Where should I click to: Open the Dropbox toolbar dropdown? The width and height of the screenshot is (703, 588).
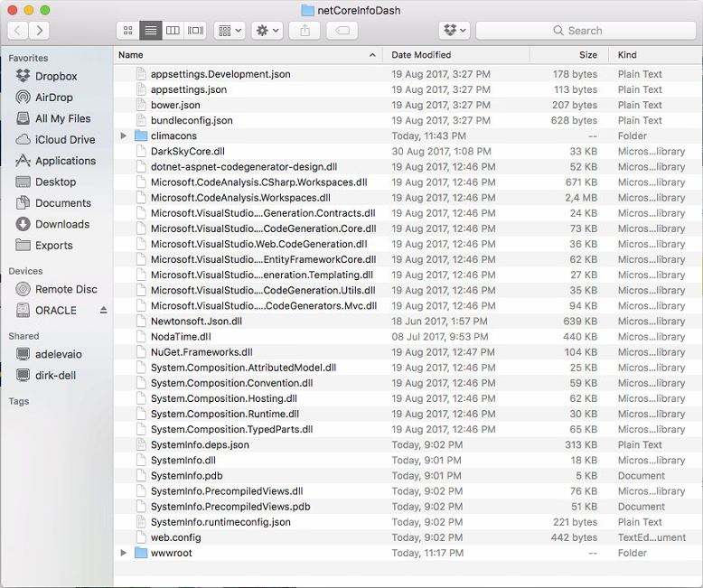(x=455, y=31)
